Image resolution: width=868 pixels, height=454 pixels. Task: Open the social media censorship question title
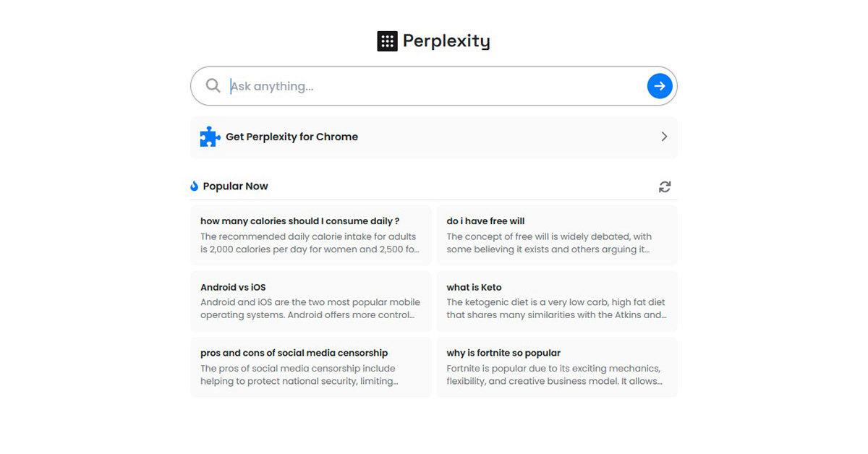294,353
